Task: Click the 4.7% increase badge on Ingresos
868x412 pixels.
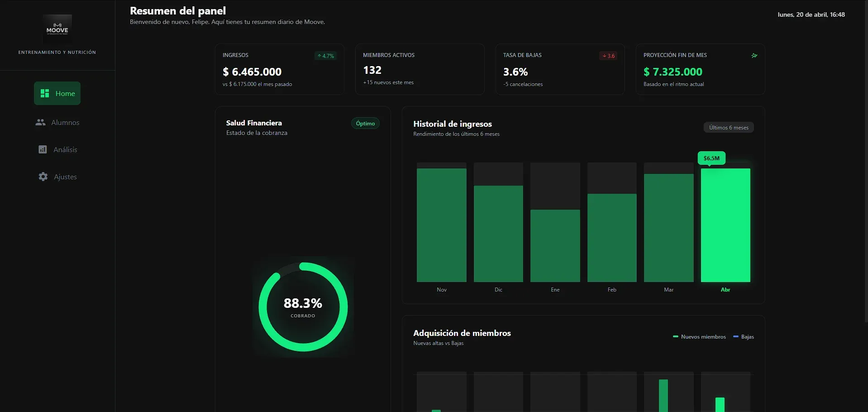Action: click(326, 56)
